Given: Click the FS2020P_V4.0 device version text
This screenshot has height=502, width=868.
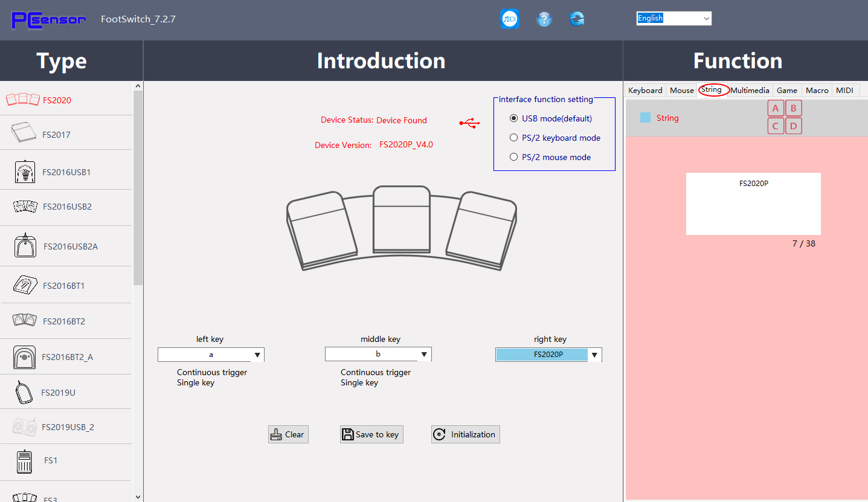Looking at the screenshot, I should (406, 144).
